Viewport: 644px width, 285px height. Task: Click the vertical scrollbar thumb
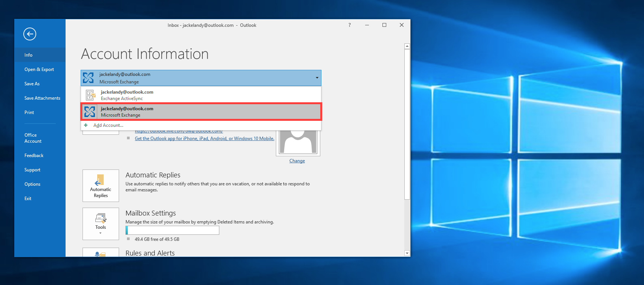(x=407, y=124)
